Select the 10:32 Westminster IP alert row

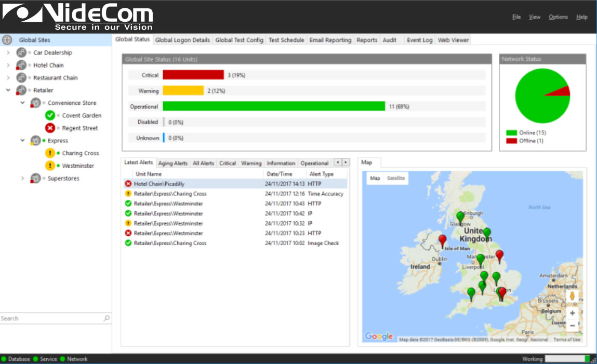click(x=236, y=223)
